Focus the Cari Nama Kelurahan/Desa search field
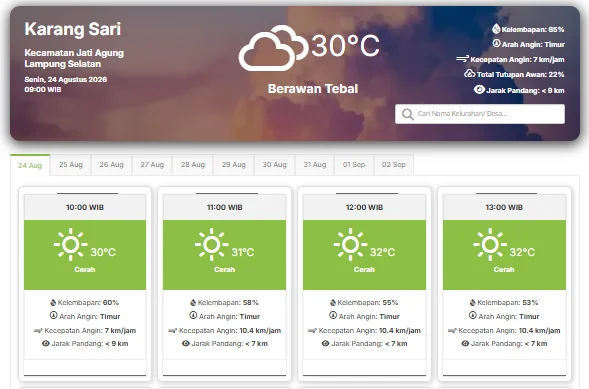589x389 pixels. click(480, 114)
